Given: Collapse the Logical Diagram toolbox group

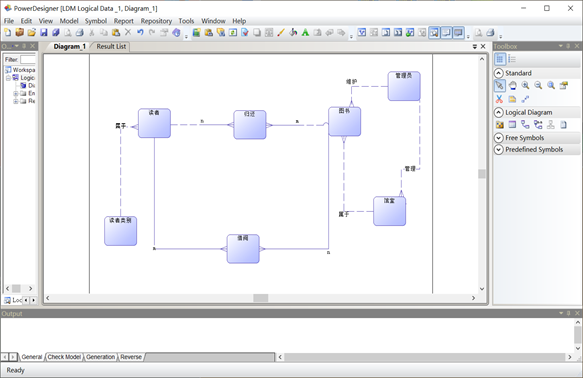Looking at the screenshot, I should pyautogui.click(x=499, y=112).
